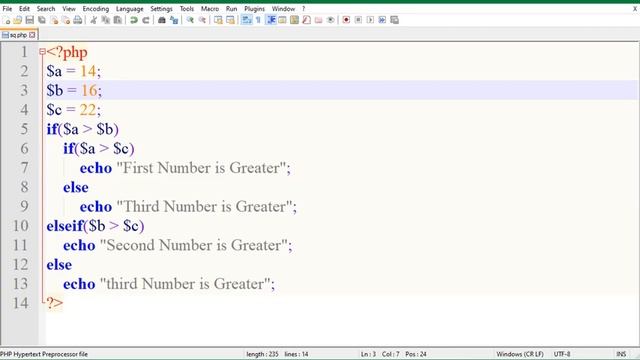The width and height of the screenshot is (640, 360).
Task: Print the document with the printer icon
Action: coord(78,20)
